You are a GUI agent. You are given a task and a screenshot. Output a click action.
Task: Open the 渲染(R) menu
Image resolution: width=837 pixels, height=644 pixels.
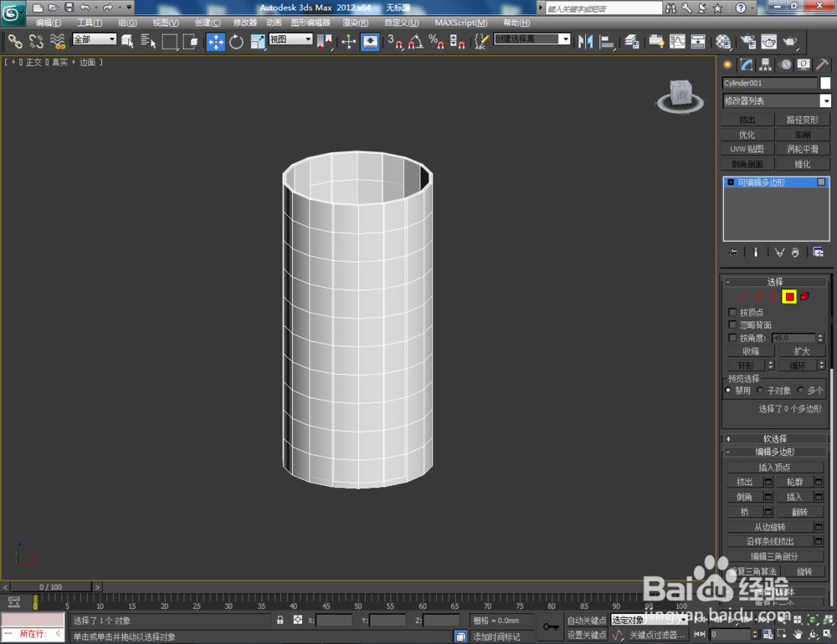tap(356, 23)
